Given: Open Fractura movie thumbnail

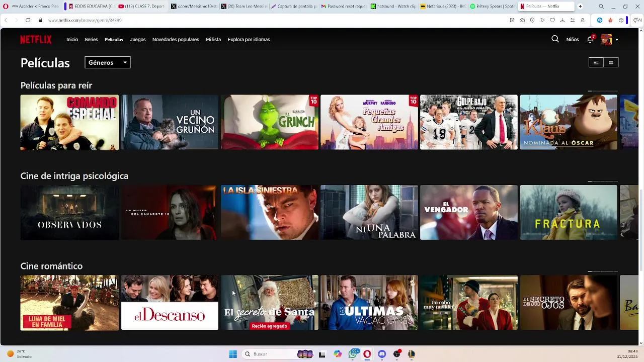Looking at the screenshot, I should (569, 212).
